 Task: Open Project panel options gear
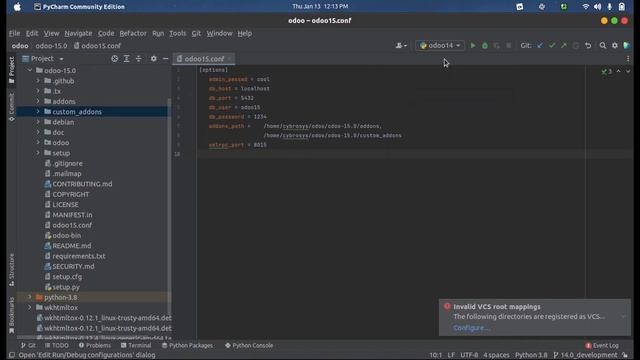[153, 59]
